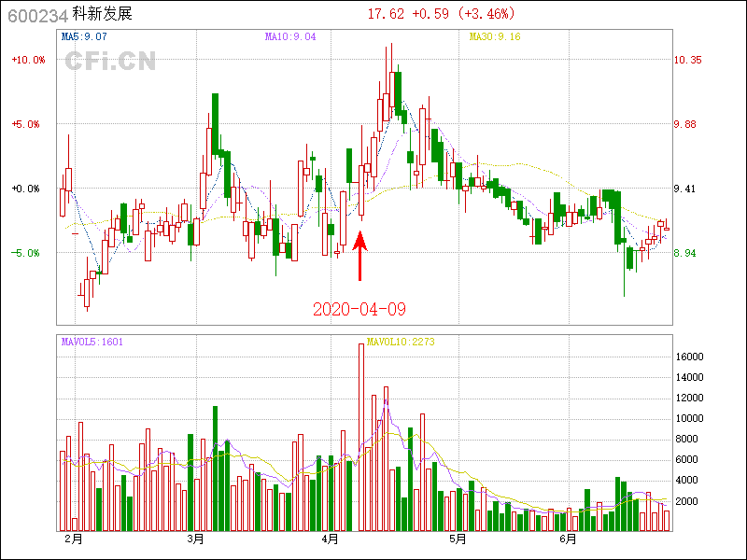Click the MAVOL10:2273 volume indicator label
Screen dimensions: 747x560
(401, 342)
